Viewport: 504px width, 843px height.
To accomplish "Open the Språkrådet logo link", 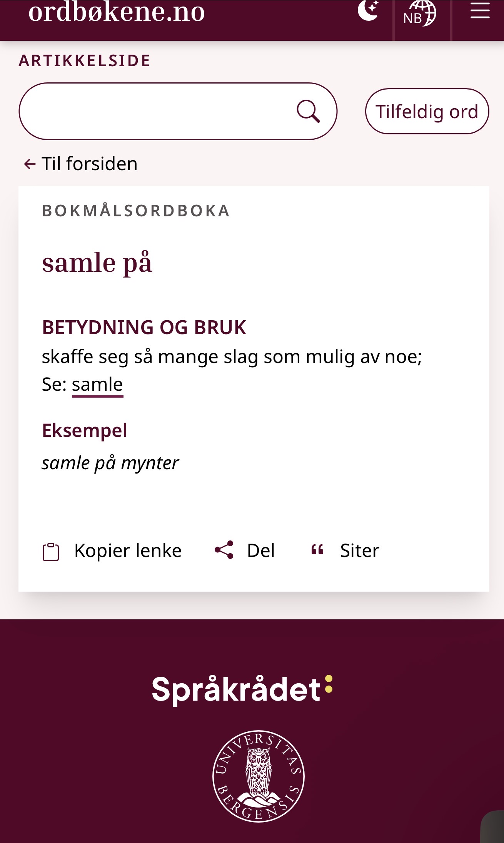I will click(x=242, y=689).
